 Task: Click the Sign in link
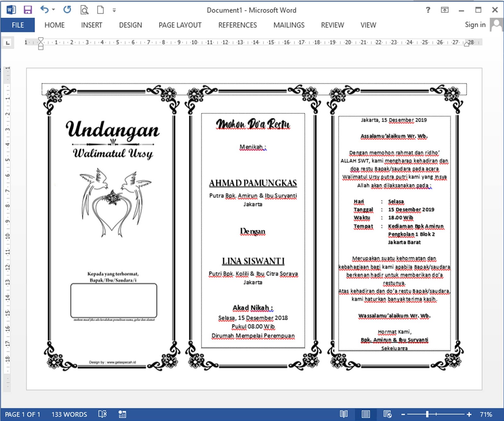[475, 25]
